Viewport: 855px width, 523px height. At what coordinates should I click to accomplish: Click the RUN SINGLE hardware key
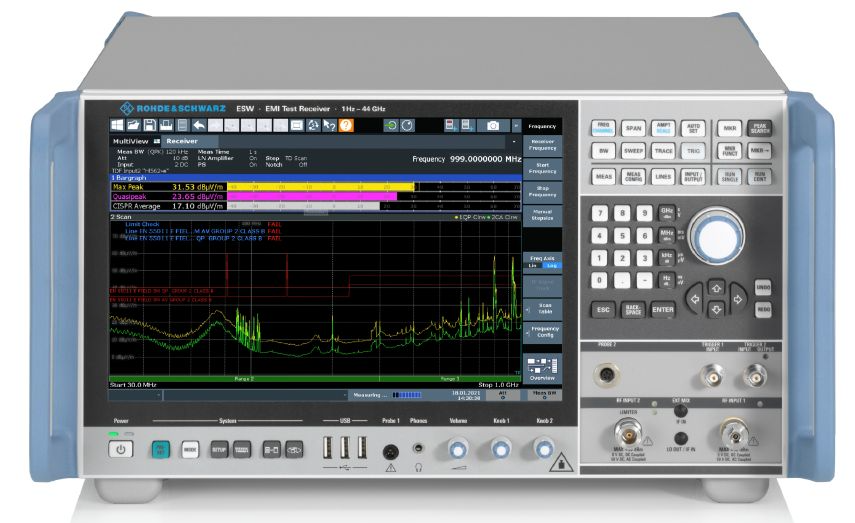point(730,177)
